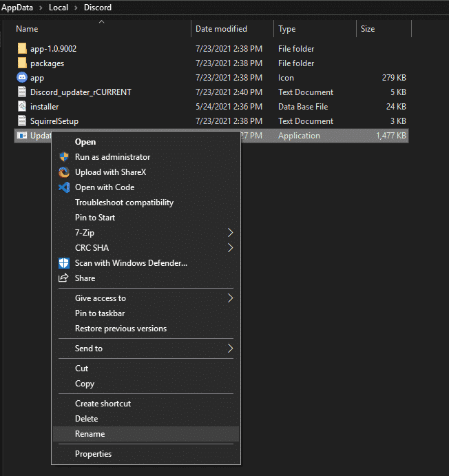Click Discord in the breadcrumb path
The width and height of the screenshot is (449, 476).
click(x=98, y=8)
